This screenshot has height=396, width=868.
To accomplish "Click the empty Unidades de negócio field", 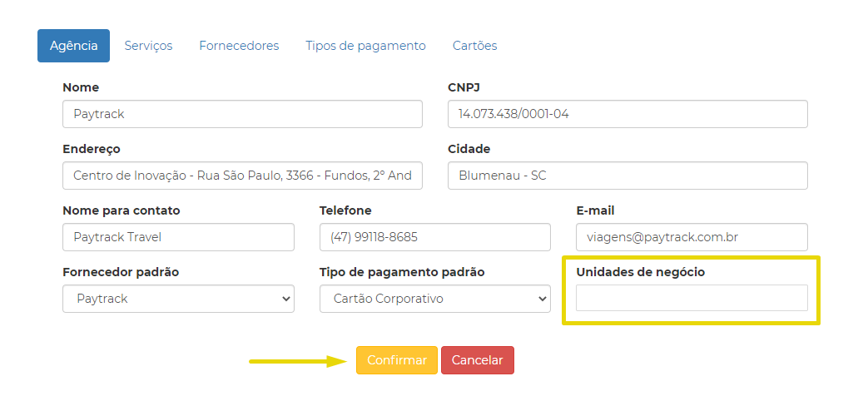I will [x=692, y=298].
